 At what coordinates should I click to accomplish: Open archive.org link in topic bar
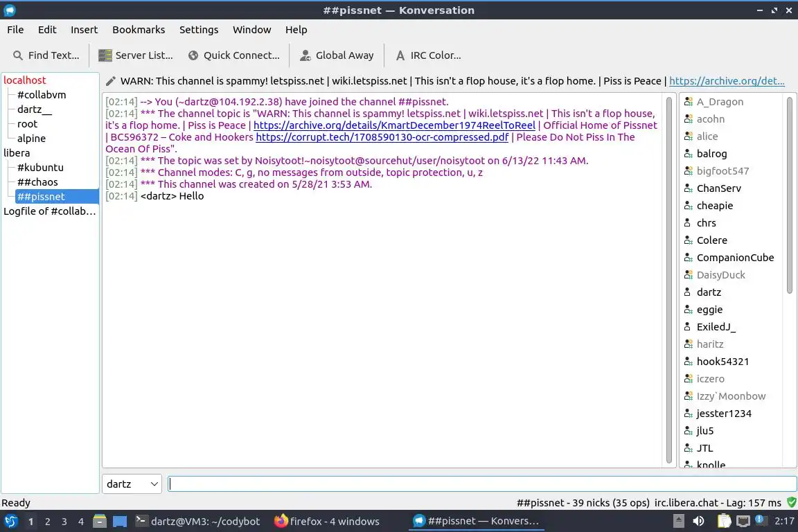click(x=727, y=81)
